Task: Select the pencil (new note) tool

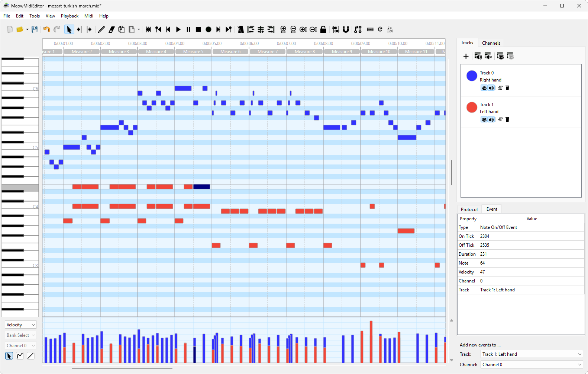Action: pos(101,30)
